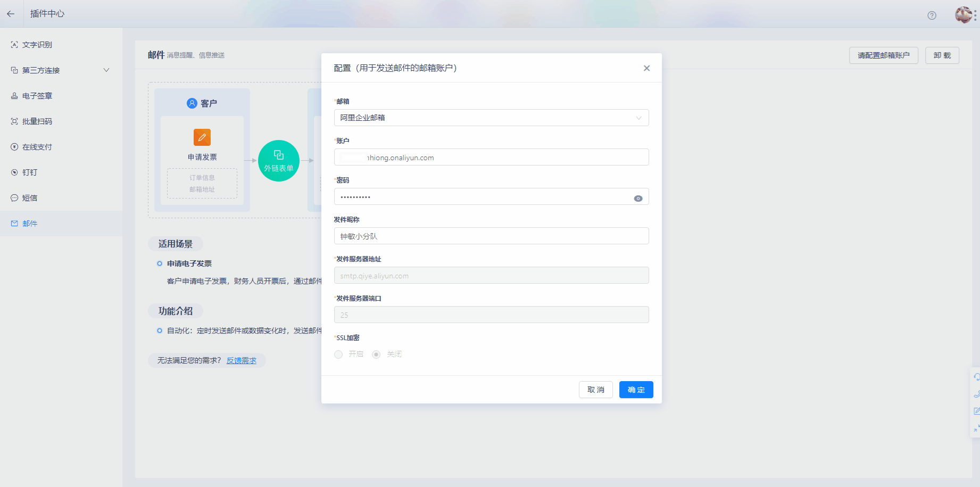Select the 关闭 SSL radio button

pyautogui.click(x=376, y=354)
